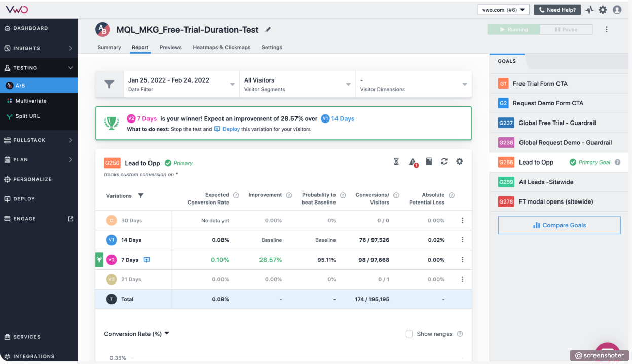
Task: Open the activity pulse icon in top bar
Action: tap(589, 10)
